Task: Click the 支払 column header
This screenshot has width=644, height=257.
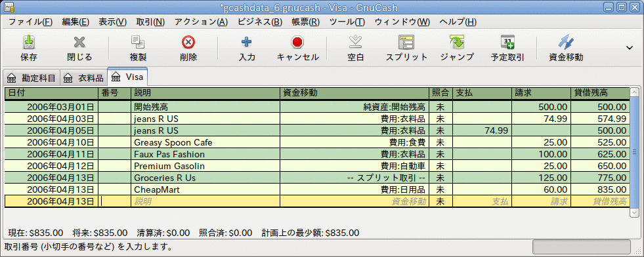Action: pos(482,93)
